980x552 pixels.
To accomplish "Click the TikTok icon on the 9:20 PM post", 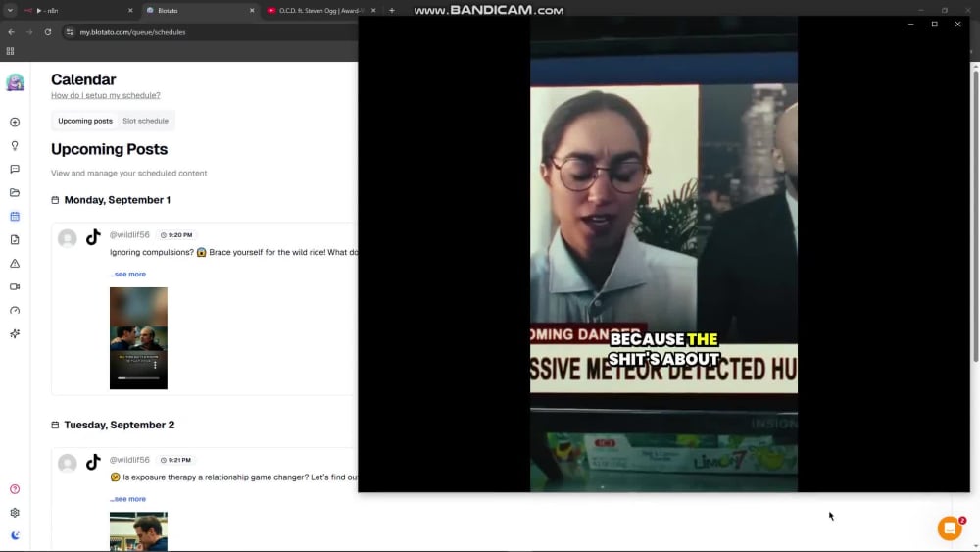I will (x=93, y=237).
